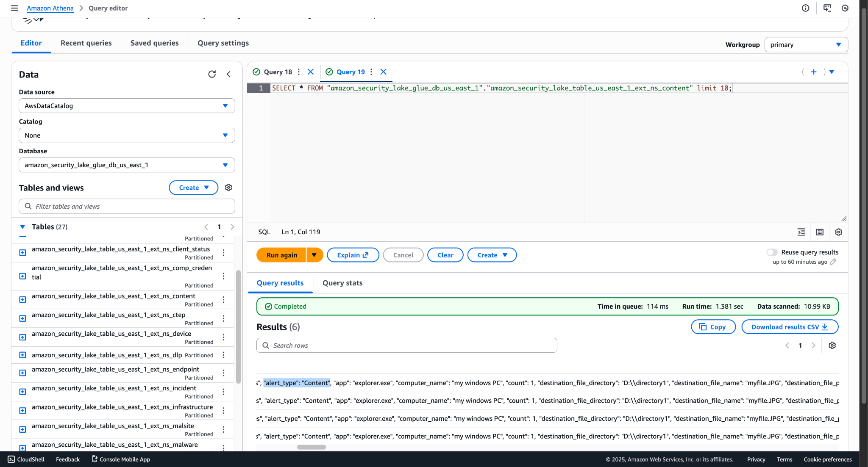Open actions menu for ext_ns_ctep table
Screen dimensions: 868x467
[223, 318]
